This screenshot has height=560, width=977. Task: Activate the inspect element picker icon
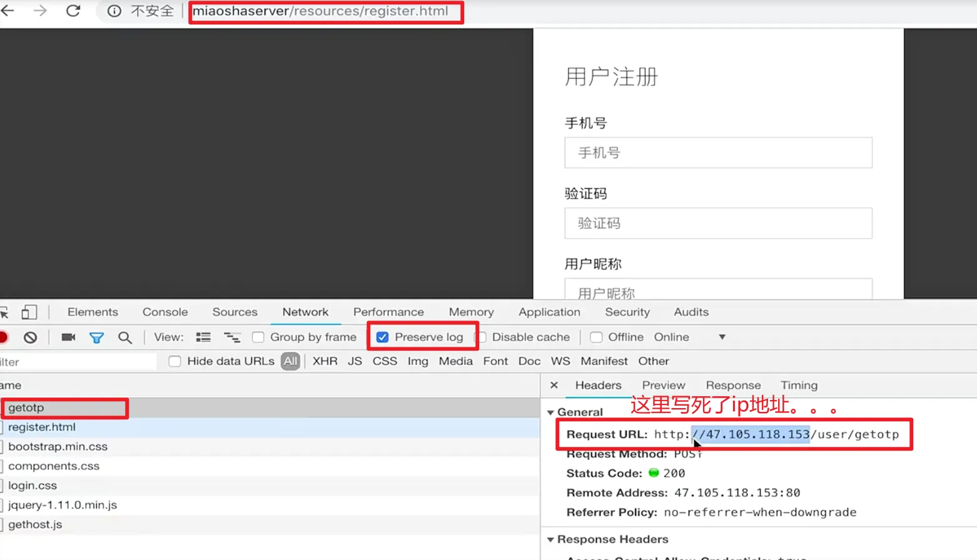point(4,312)
